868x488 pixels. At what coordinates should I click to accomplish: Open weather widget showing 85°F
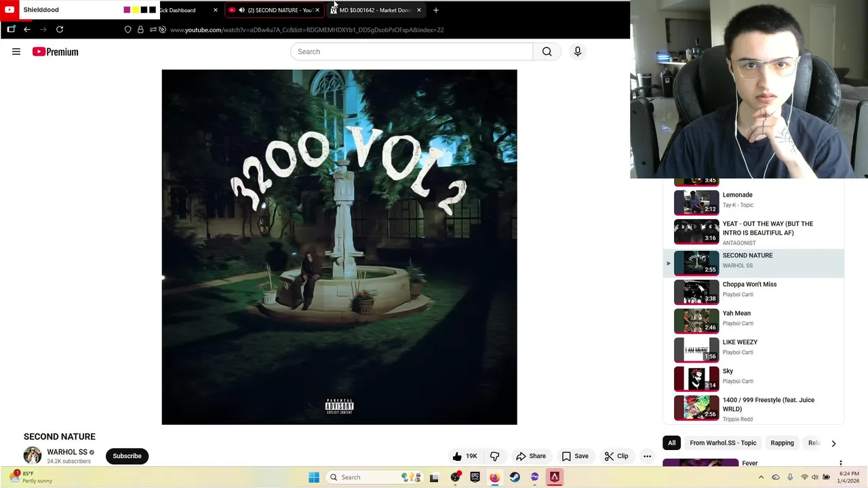tap(31, 477)
